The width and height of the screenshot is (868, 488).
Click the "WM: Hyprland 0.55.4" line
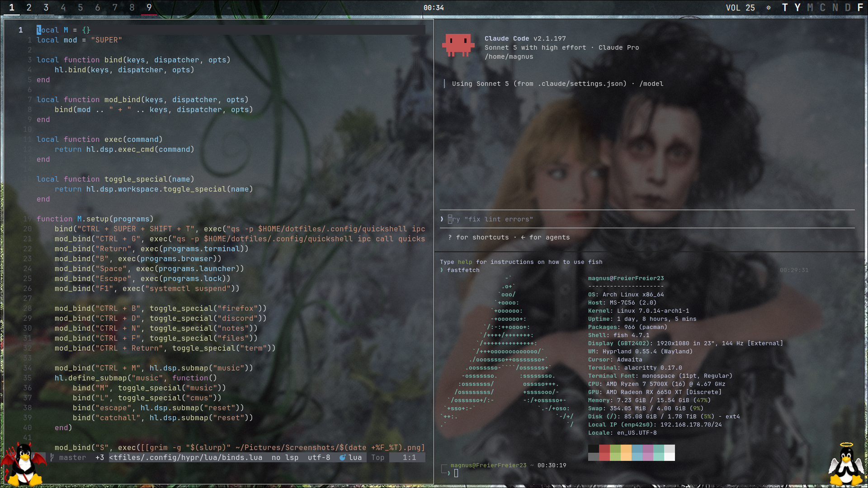[x=640, y=352]
